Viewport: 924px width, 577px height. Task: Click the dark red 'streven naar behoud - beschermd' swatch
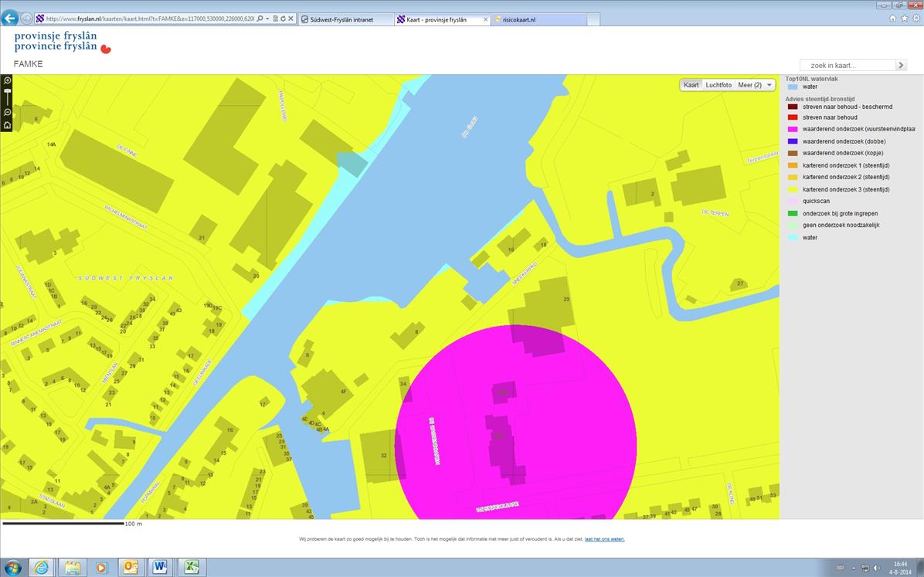tap(793, 107)
